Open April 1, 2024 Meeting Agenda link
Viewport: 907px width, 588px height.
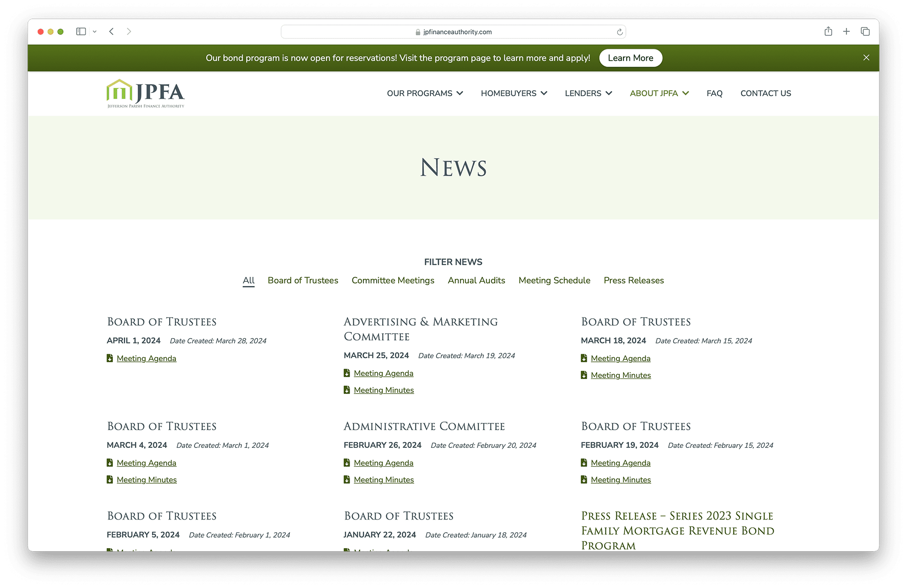click(146, 359)
